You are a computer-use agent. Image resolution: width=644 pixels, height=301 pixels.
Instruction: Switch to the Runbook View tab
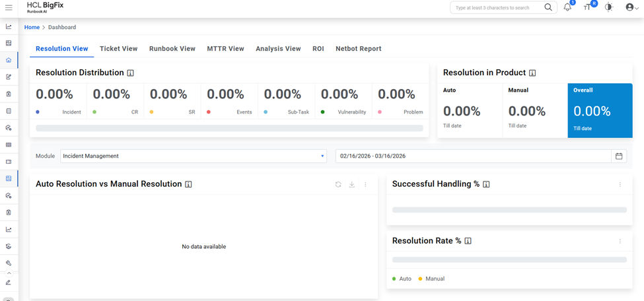point(172,48)
